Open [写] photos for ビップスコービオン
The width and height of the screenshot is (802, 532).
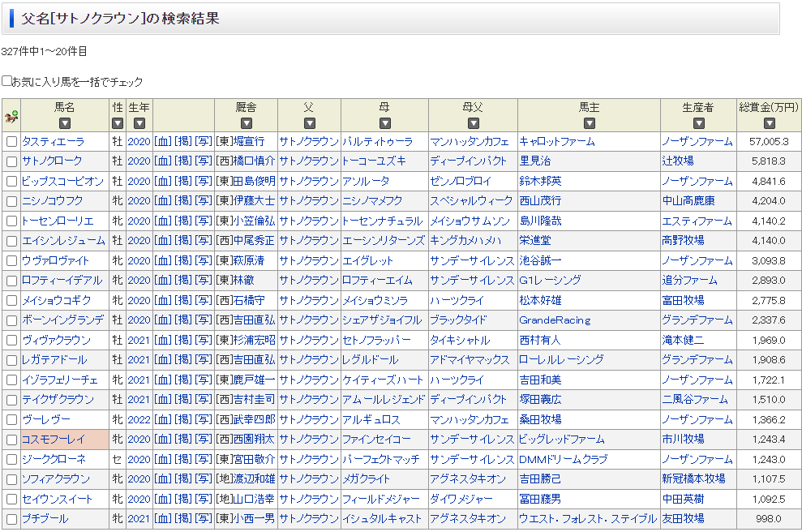(x=204, y=182)
